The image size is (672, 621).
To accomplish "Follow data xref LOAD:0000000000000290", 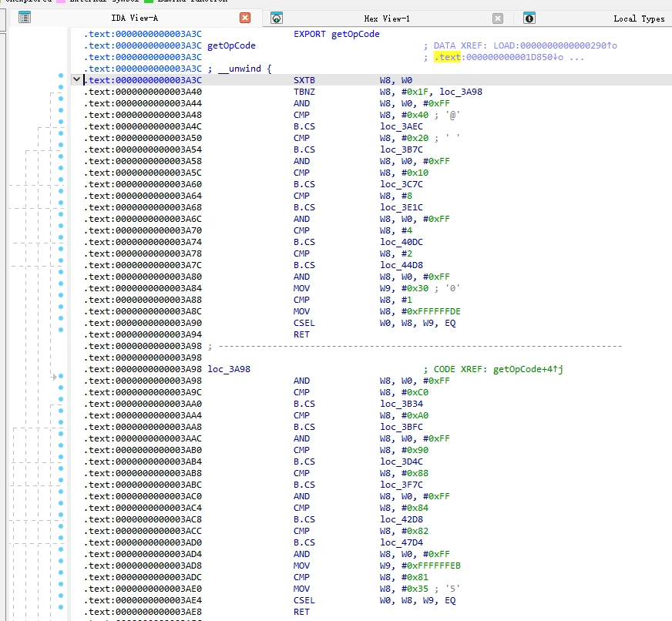I will tap(555, 45).
